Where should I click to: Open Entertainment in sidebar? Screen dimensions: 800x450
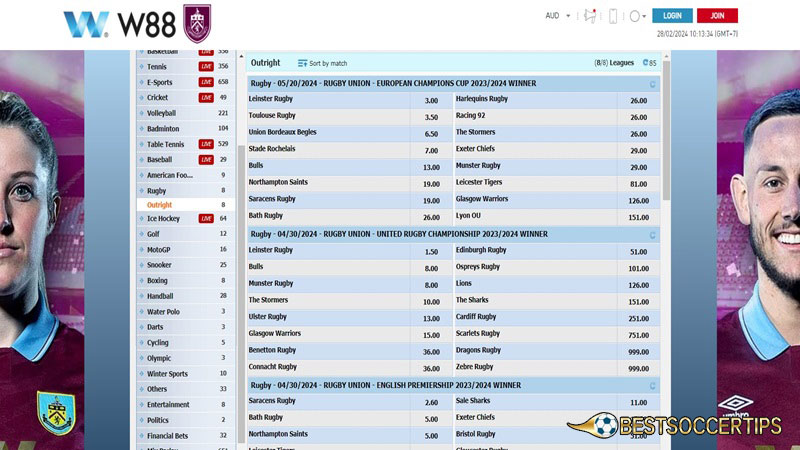pyautogui.click(x=168, y=405)
